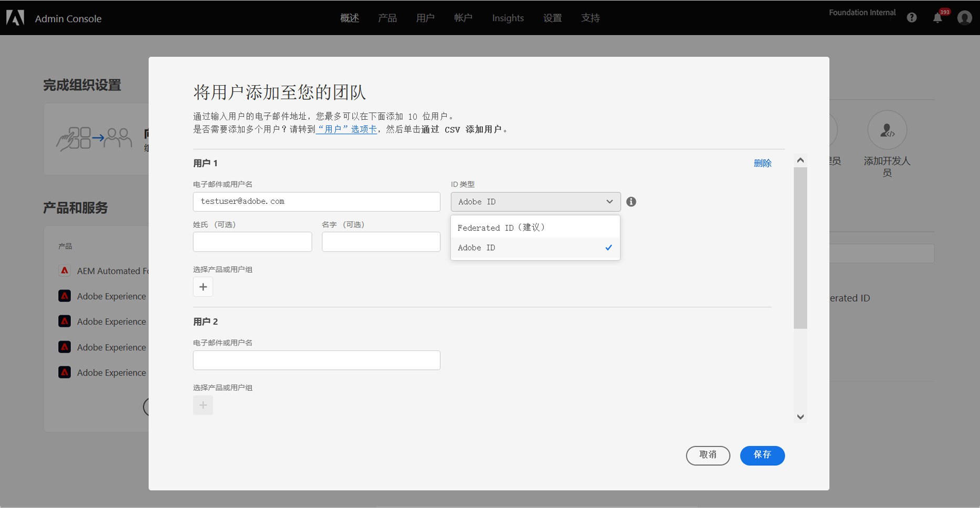Image resolution: width=980 pixels, height=508 pixels.
Task: Open the user profile avatar
Action: pyautogui.click(x=965, y=18)
